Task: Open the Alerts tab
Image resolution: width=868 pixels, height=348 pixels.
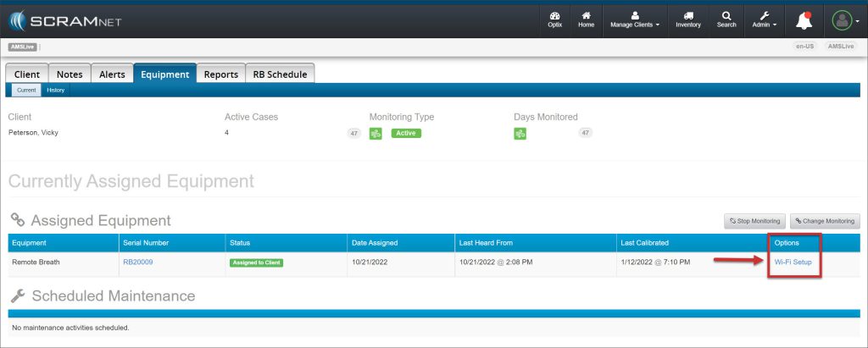Action: [111, 75]
